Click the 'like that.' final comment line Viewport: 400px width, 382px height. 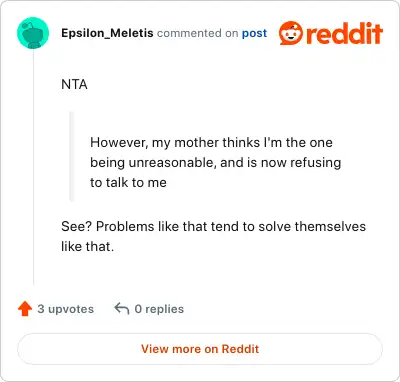(x=88, y=247)
